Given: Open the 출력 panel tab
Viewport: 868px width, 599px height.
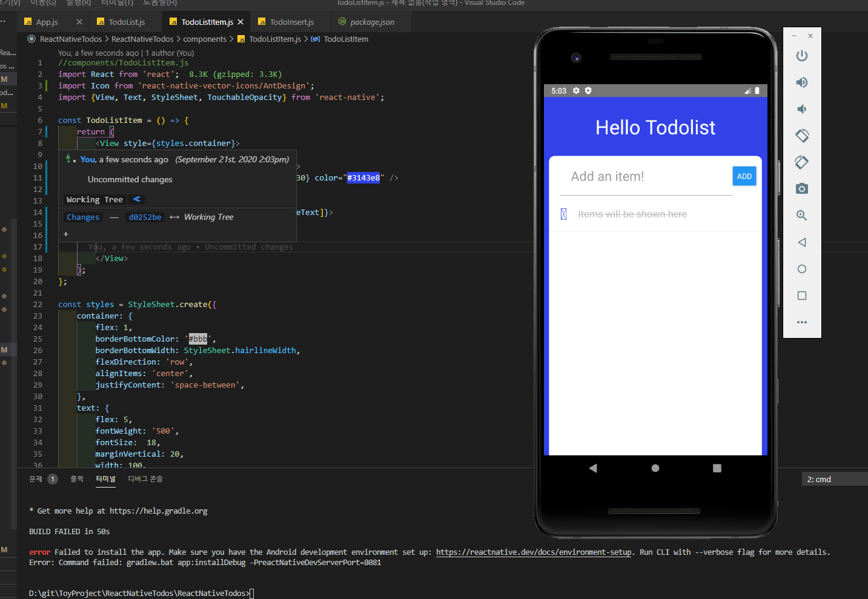Looking at the screenshot, I should click(x=77, y=479).
